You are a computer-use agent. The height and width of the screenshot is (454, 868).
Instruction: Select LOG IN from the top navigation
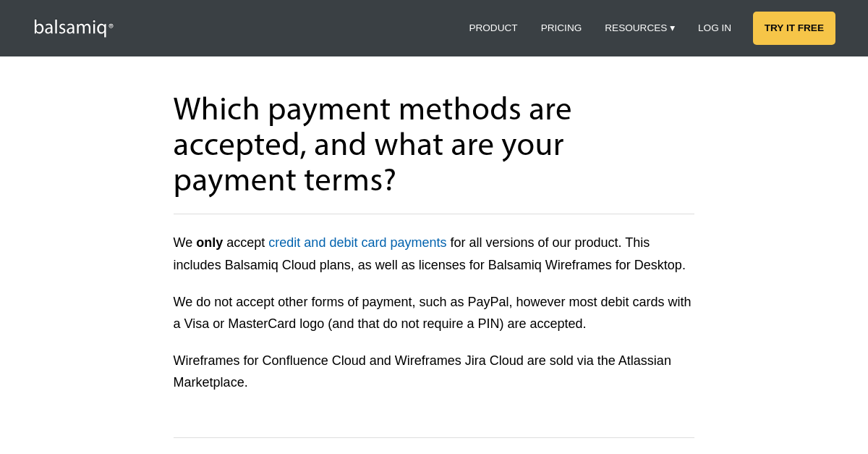(714, 28)
